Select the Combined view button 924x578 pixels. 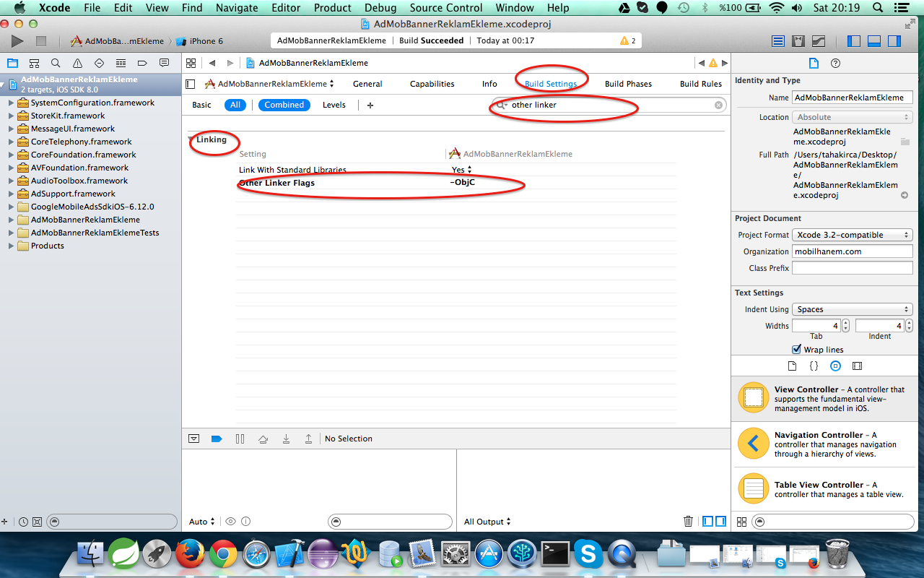click(x=284, y=105)
